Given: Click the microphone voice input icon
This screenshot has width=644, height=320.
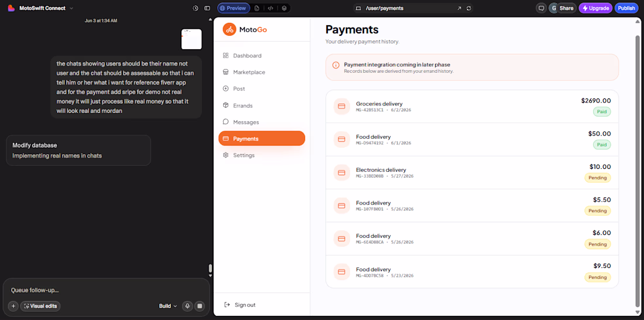Looking at the screenshot, I should coord(188,306).
